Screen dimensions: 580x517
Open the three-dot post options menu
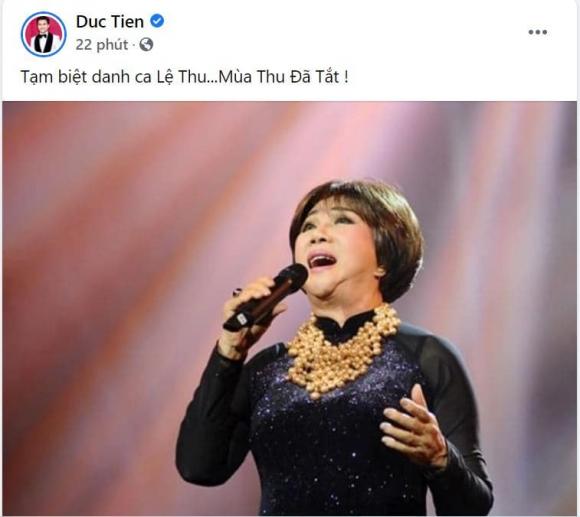pos(537,33)
